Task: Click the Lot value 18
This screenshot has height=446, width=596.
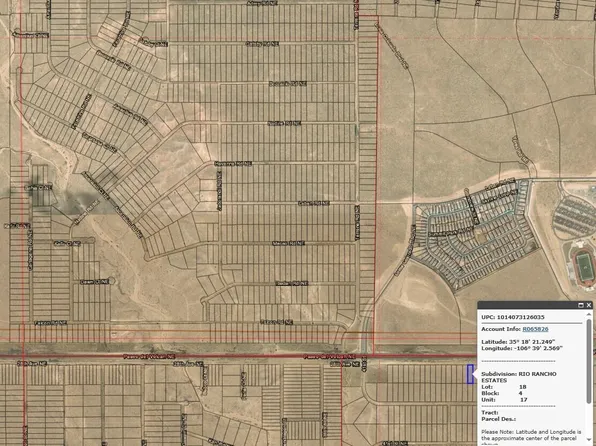Action: pos(522,387)
